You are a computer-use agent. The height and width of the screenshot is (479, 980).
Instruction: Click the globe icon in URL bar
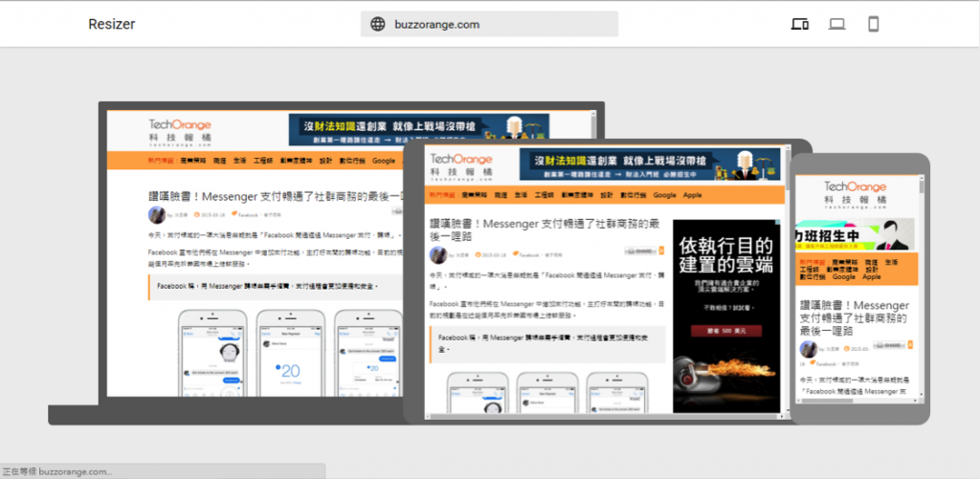(x=377, y=24)
